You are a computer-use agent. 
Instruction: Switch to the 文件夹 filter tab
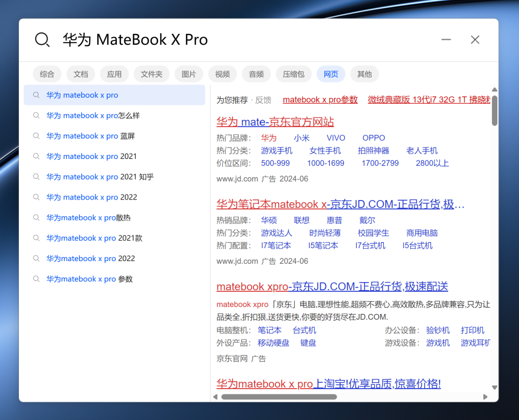151,74
